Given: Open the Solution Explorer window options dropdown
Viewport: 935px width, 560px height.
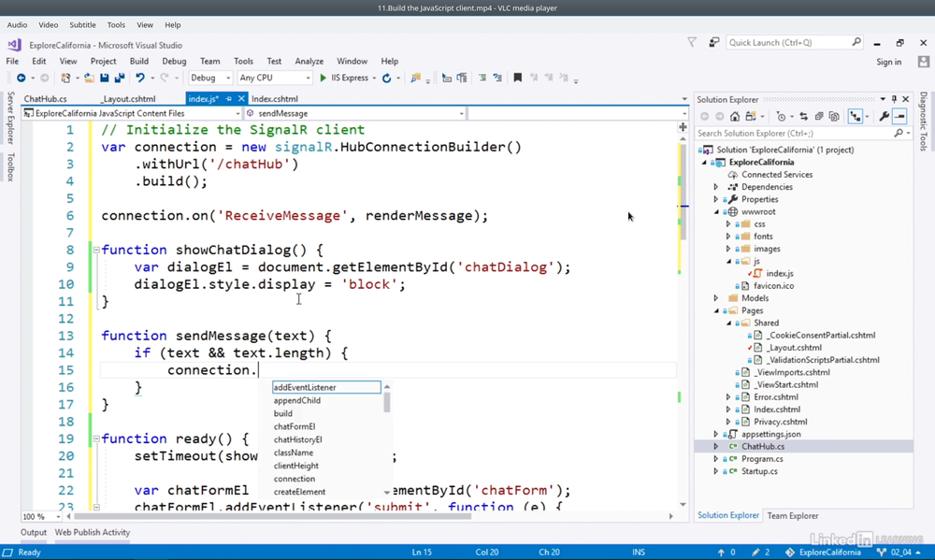Looking at the screenshot, I should [883, 99].
